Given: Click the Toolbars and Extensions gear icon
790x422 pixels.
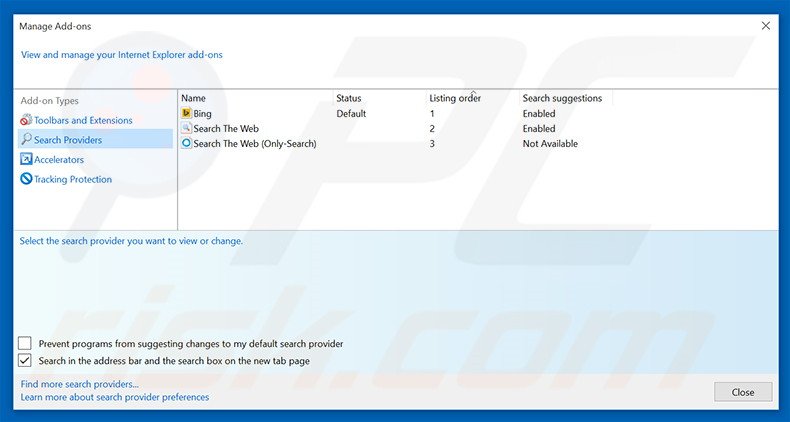Looking at the screenshot, I should pos(26,120).
